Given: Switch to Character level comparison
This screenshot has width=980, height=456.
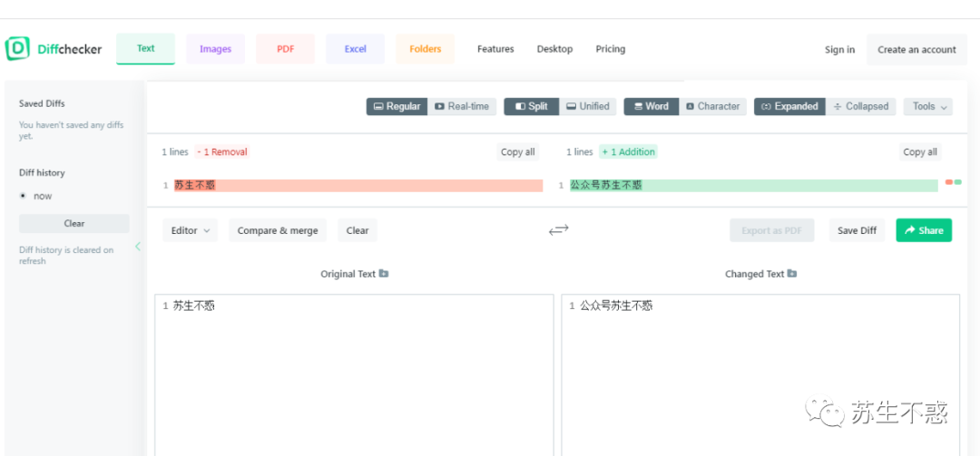Looking at the screenshot, I should (x=712, y=106).
